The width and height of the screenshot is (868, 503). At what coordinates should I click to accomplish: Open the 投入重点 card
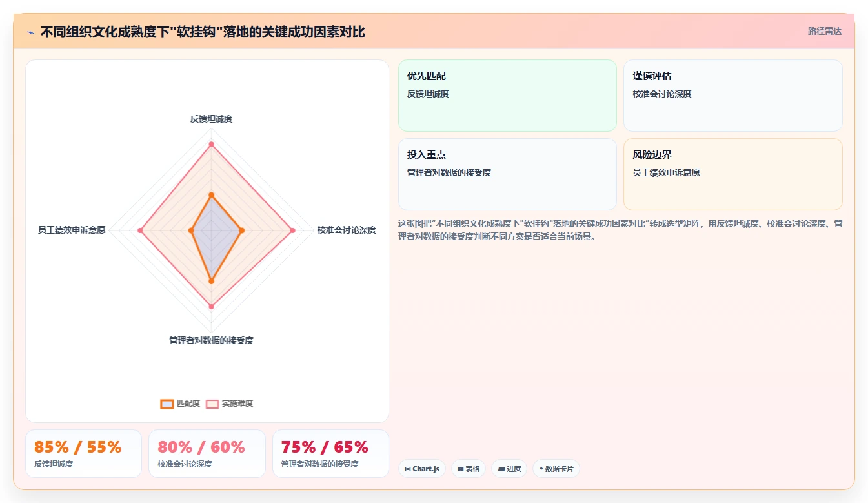click(x=507, y=174)
